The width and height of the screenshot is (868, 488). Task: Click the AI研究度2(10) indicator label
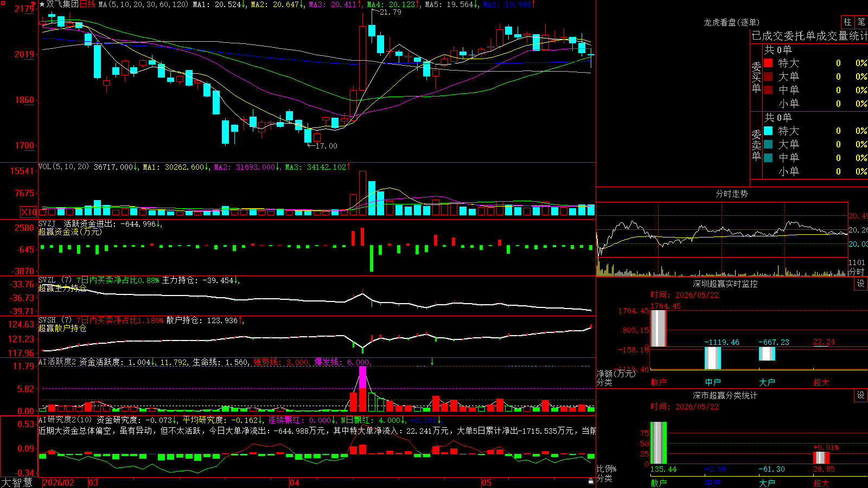click(65, 420)
